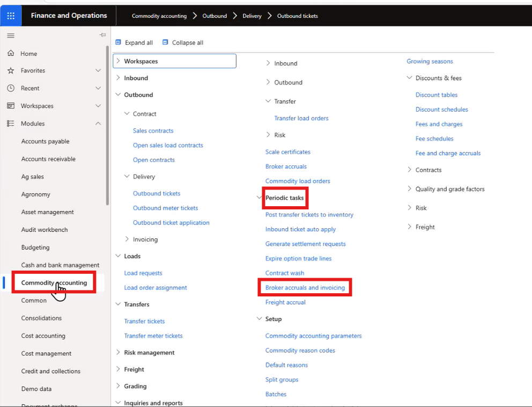Click Commodity accounting in the breadcrumb
Image resolution: width=532 pixels, height=407 pixels.
coord(159,16)
